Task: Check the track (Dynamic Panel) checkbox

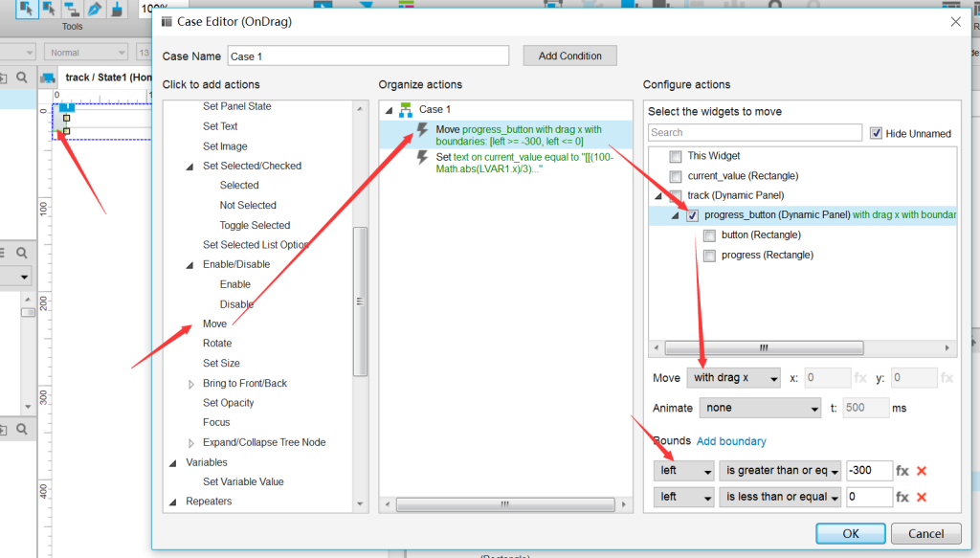Action: coord(675,195)
